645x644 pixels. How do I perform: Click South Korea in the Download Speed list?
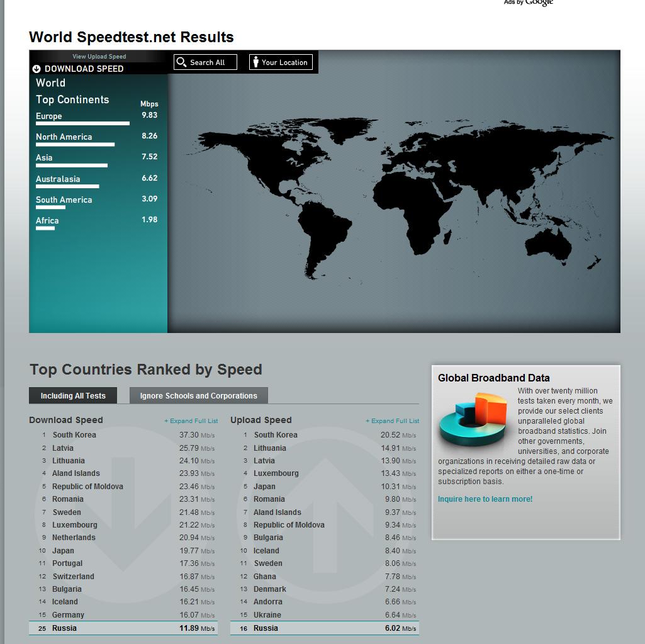tap(74, 434)
